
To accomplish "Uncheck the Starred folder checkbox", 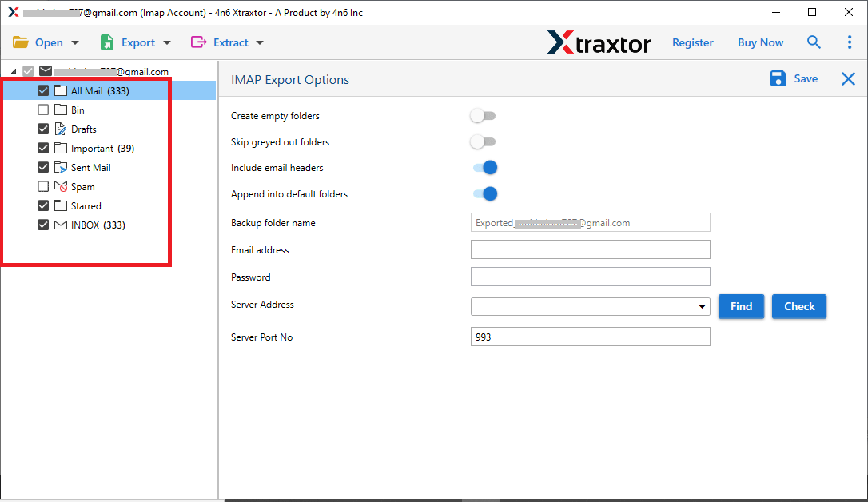I will (43, 205).
